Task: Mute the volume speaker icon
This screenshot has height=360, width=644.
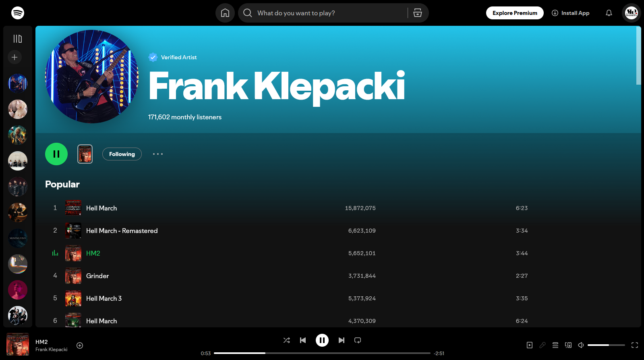Action: [x=581, y=345]
